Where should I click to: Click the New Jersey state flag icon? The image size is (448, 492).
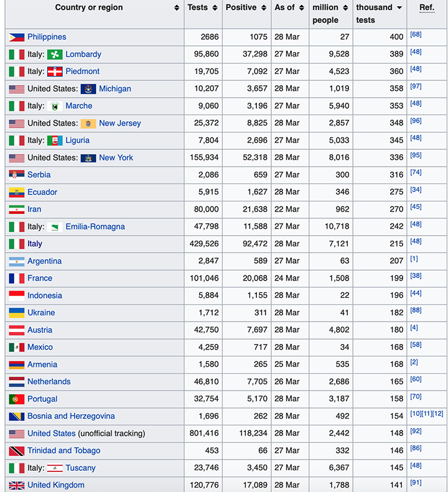pyautogui.click(x=88, y=124)
